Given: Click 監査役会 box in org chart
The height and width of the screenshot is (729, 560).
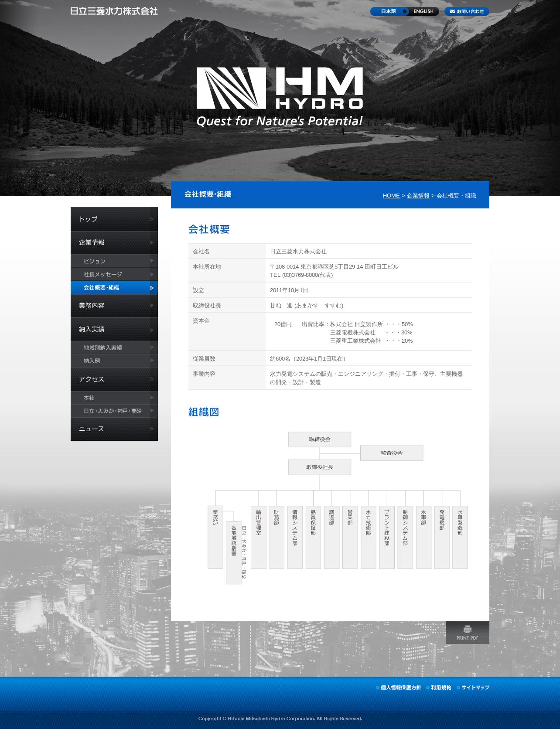Looking at the screenshot, I should [x=392, y=453].
